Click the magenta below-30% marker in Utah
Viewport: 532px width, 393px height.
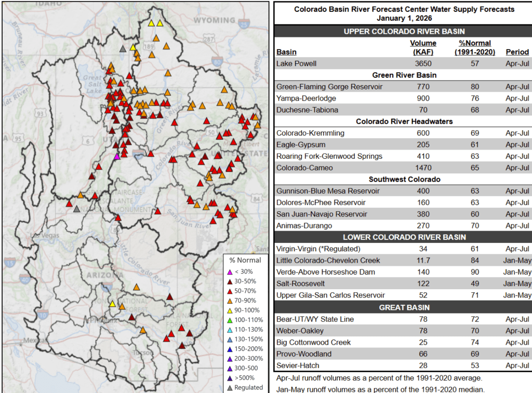[x=117, y=156]
